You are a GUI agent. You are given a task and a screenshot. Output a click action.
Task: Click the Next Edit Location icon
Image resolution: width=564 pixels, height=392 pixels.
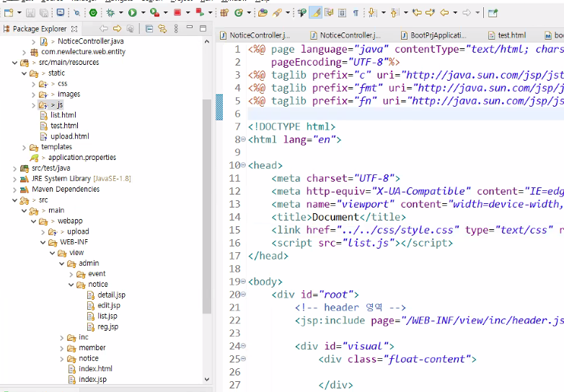pyautogui.click(x=430, y=13)
